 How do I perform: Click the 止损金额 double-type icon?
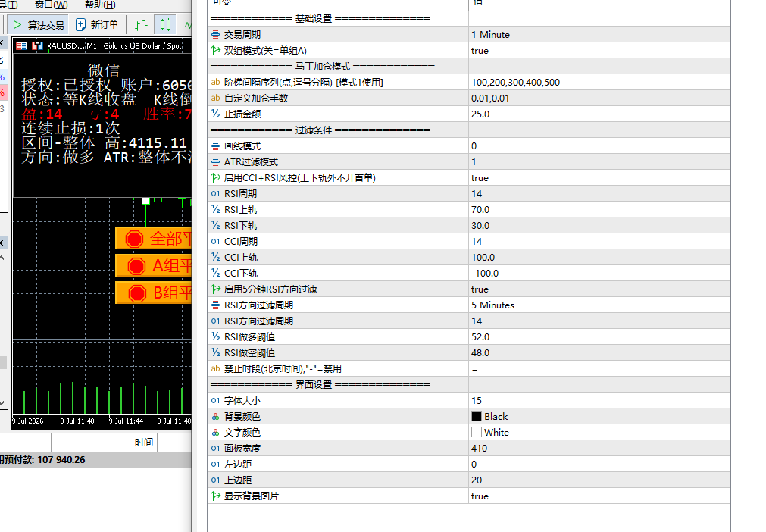[x=215, y=114]
